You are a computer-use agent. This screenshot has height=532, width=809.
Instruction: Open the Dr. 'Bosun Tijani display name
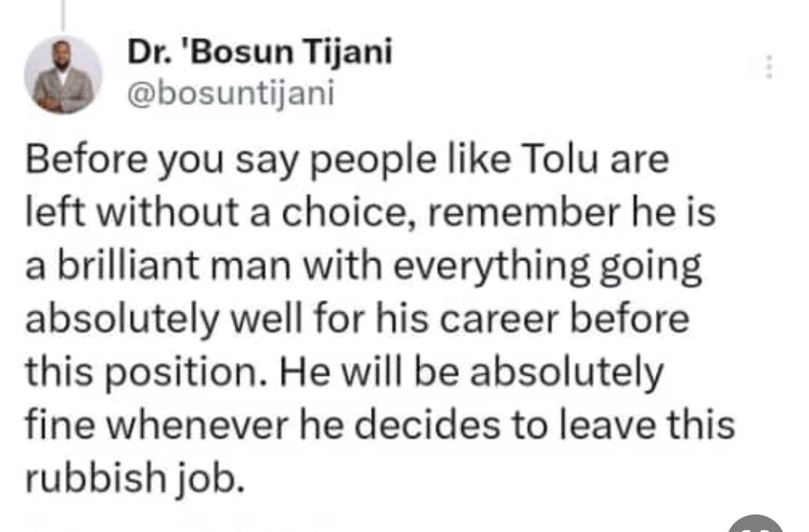[259, 53]
